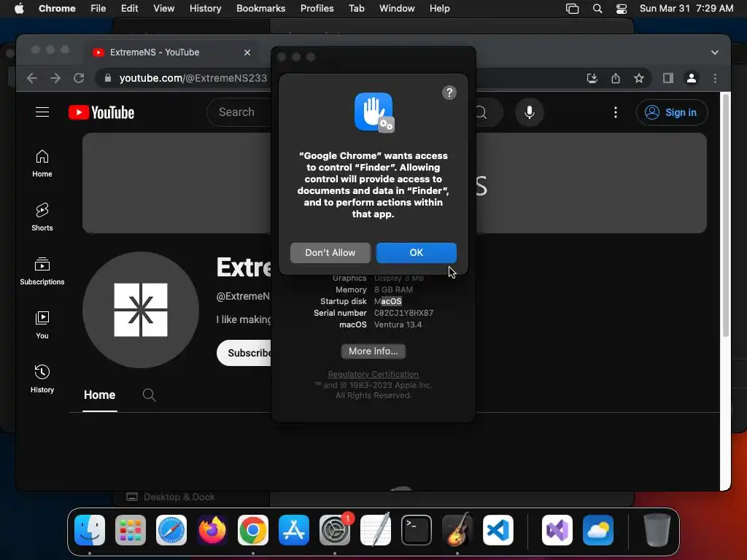Image resolution: width=747 pixels, height=560 pixels.
Task: Select the channel Home tab
Action: [99, 394]
